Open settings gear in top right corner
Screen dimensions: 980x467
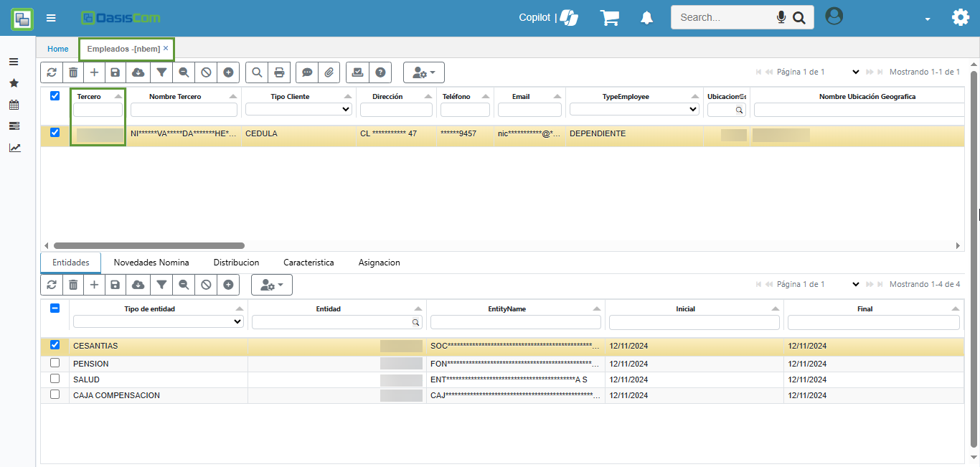(961, 17)
